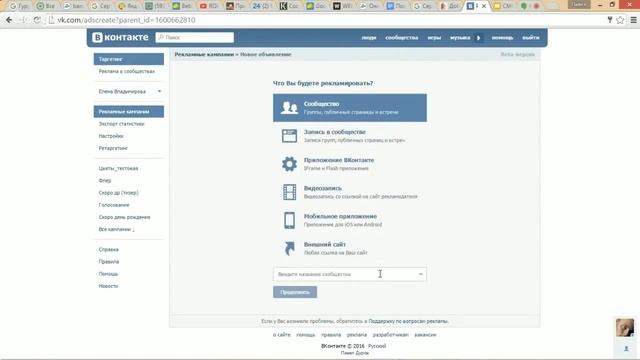The width and height of the screenshot is (640, 360).
Task: Open сообщества in the VK header
Action: [402, 38]
